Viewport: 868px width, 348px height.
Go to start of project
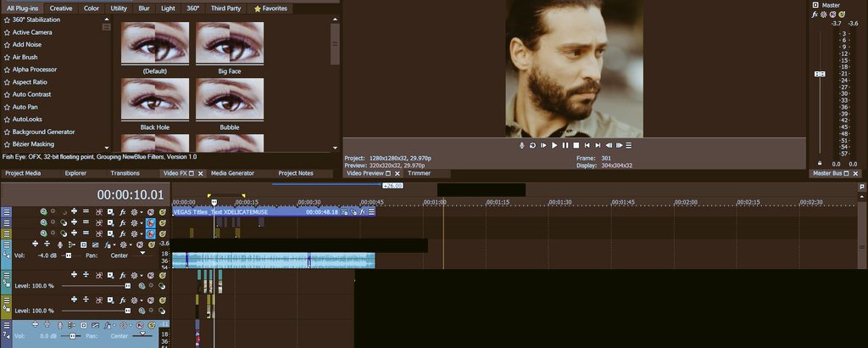[x=587, y=145]
